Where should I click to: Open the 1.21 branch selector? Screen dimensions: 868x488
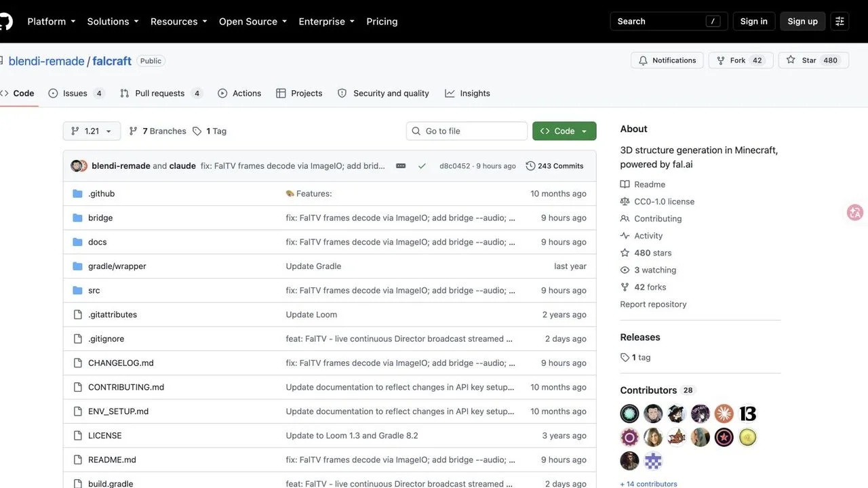pos(92,131)
